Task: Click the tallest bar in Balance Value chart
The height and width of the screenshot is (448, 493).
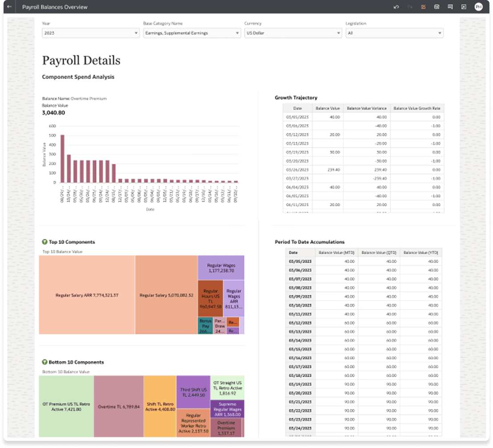Action: point(62,159)
